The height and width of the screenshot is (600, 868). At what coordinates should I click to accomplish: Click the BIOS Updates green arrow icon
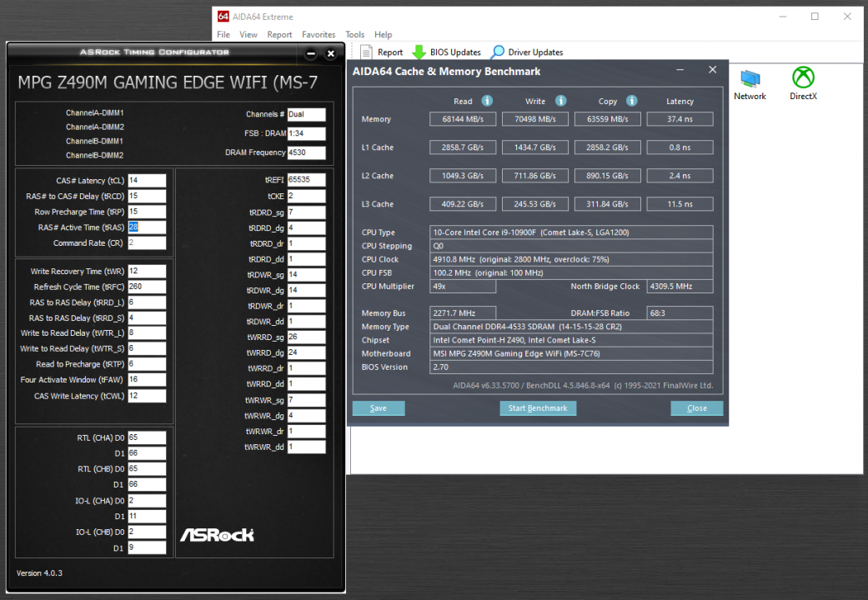click(419, 52)
